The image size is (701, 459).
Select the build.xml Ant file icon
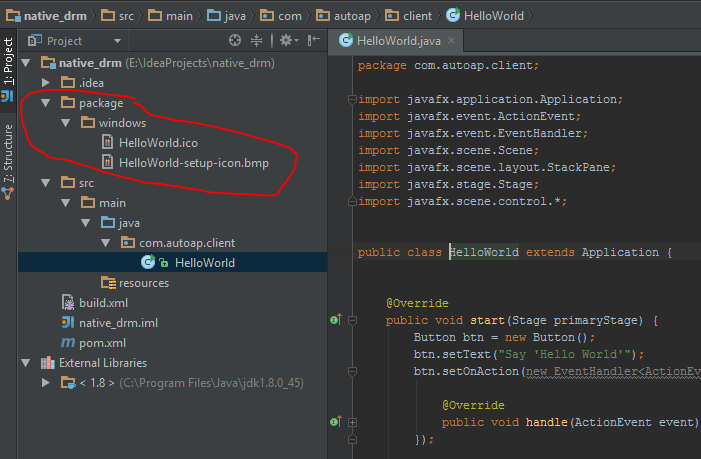pyautogui.click(x=68, y=303)
